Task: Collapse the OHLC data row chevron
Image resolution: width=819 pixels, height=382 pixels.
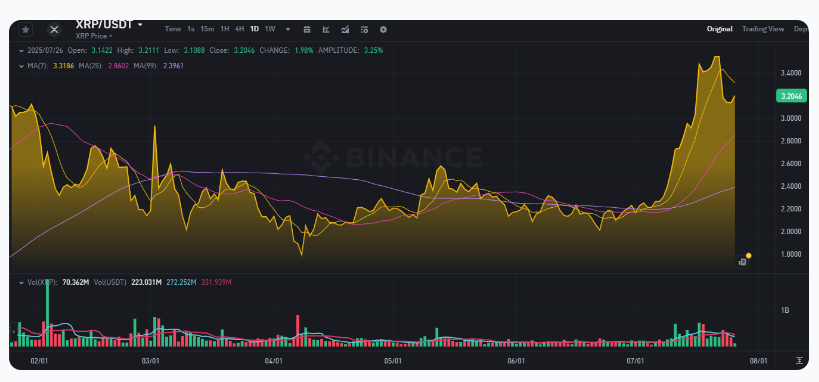Action: [x=21, y=51]
